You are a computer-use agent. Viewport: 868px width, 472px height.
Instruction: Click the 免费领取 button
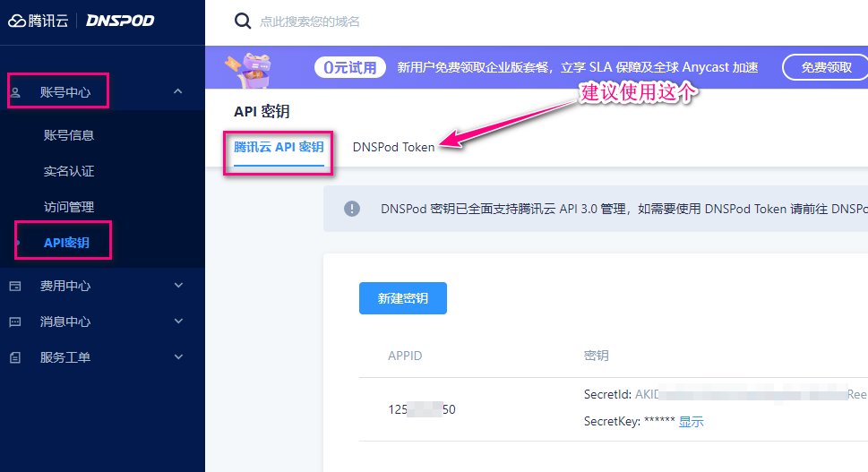pyautogui.click(x=826, y=67)
